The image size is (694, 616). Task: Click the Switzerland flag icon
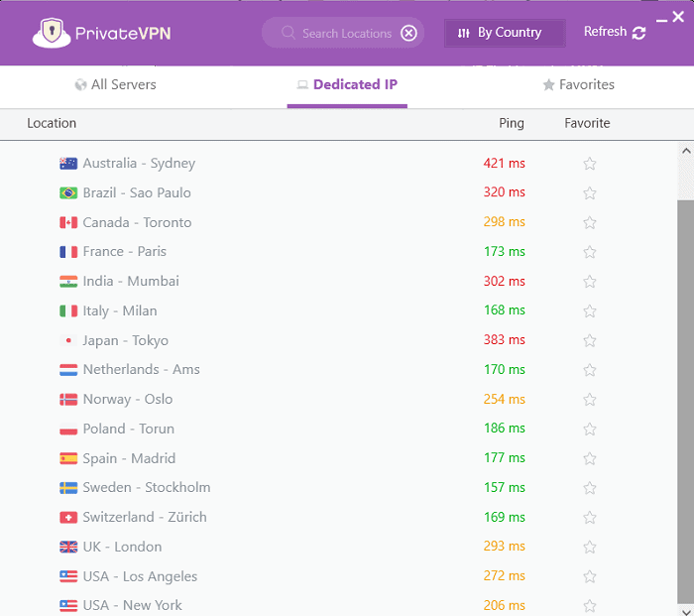68,518
